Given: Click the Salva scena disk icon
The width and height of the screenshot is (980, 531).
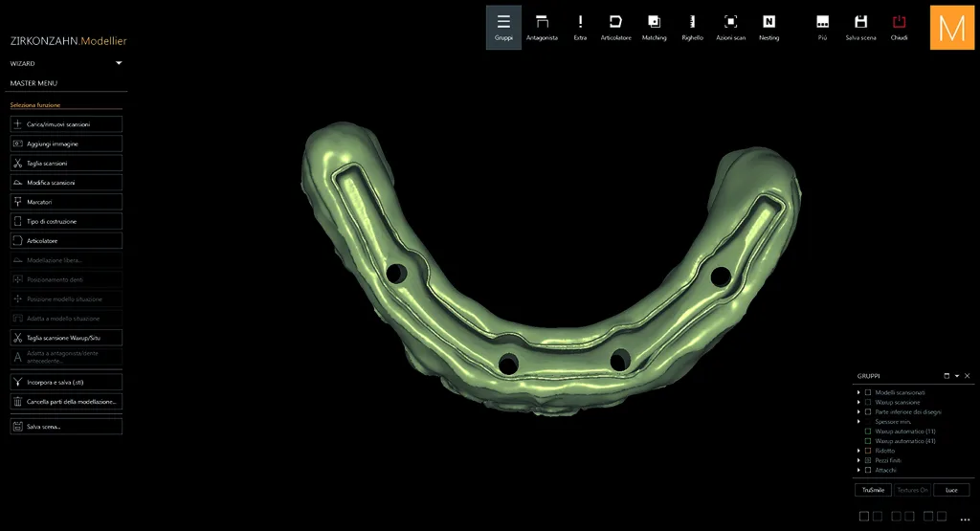Looking at the screenshot, I should tap(860, 28).
